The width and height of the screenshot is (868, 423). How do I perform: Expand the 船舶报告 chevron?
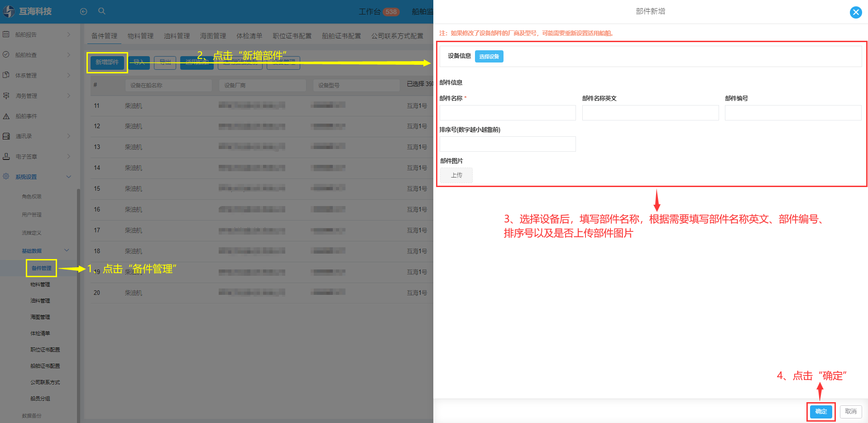(69, 34)
